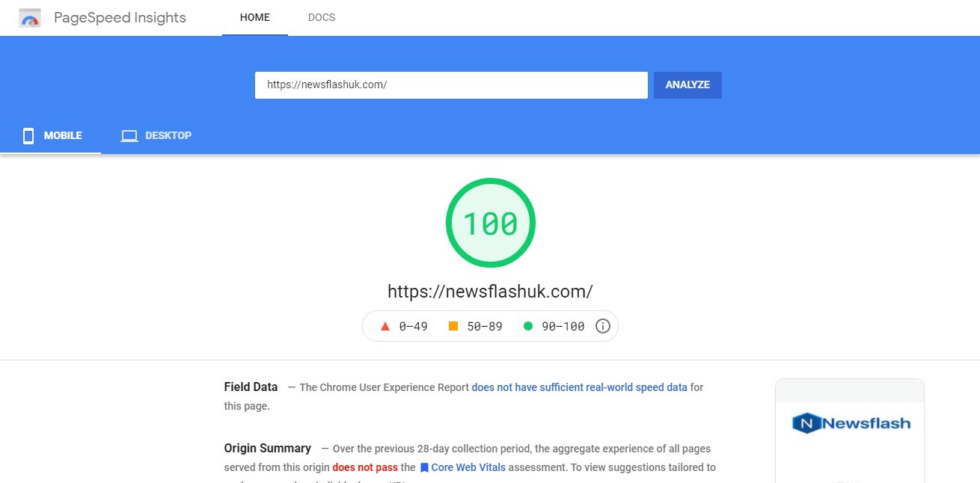Open the Core Web Vitals link
The image size is (980, 483).
(x=468, y=467)
